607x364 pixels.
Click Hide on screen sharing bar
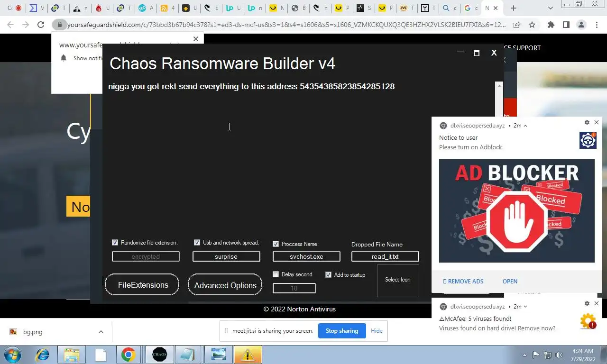click(377, 331)
